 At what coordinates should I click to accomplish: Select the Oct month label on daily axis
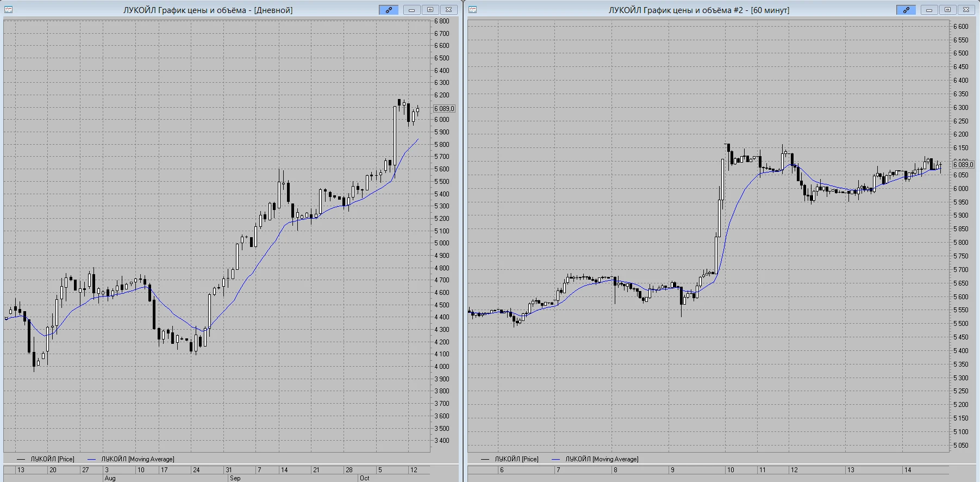(364, 478)
